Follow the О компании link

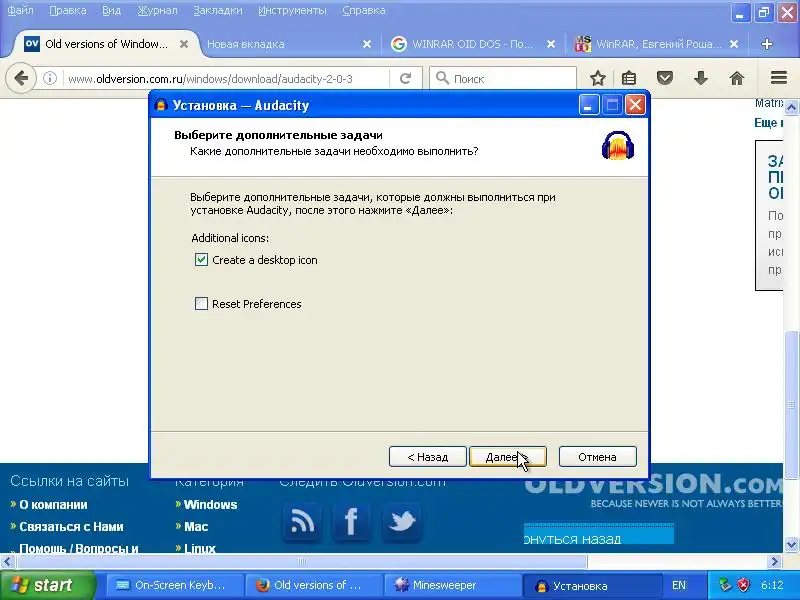[x=53, y=505]
